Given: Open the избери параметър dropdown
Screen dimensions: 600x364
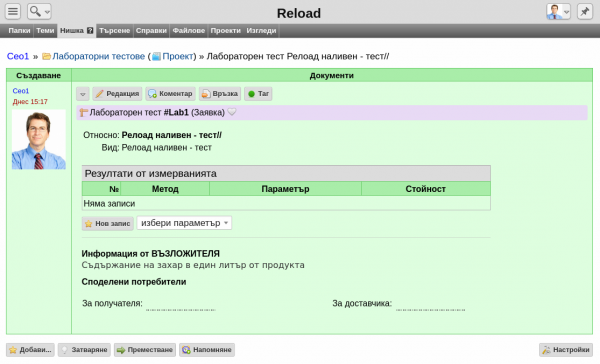Looking at the screenshot, I should pos(184,223).
